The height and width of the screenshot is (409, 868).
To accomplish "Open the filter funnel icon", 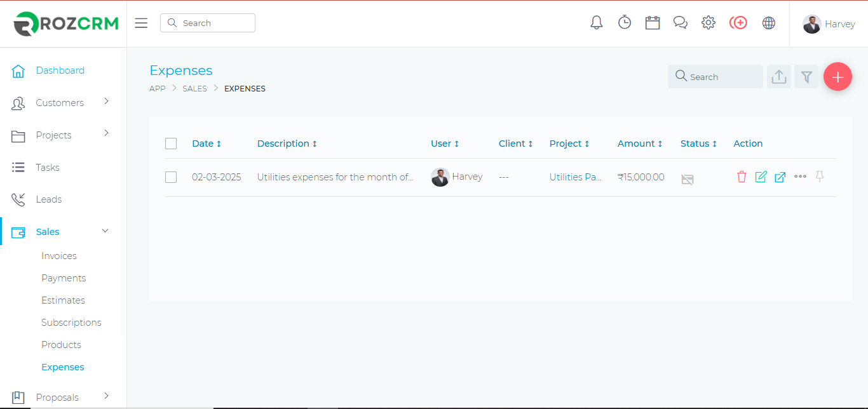I will [x=806, y=77].
